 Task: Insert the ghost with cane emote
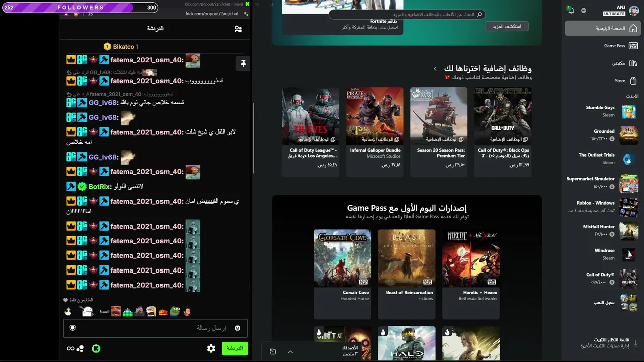(x=88, y=312)
